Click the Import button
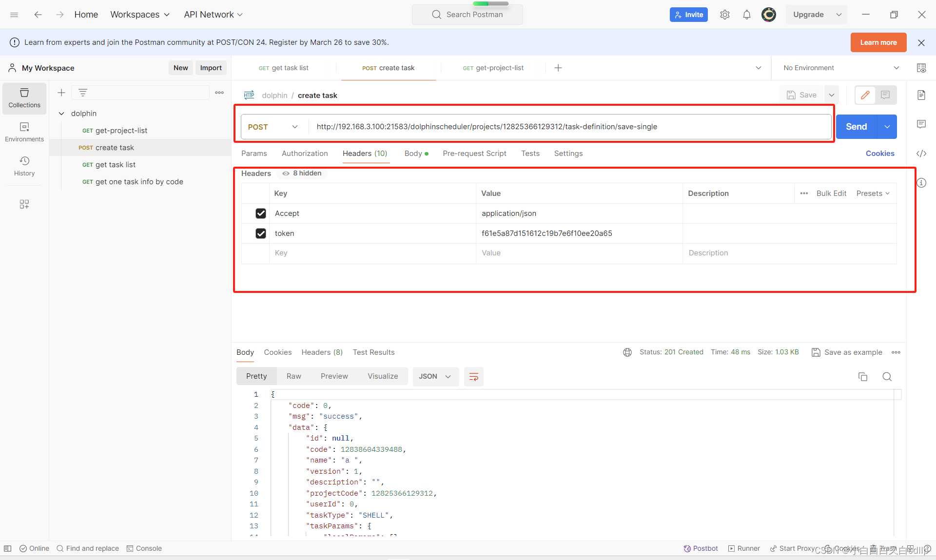The width and height of the screenshot is (936, 560). point(211,68)
